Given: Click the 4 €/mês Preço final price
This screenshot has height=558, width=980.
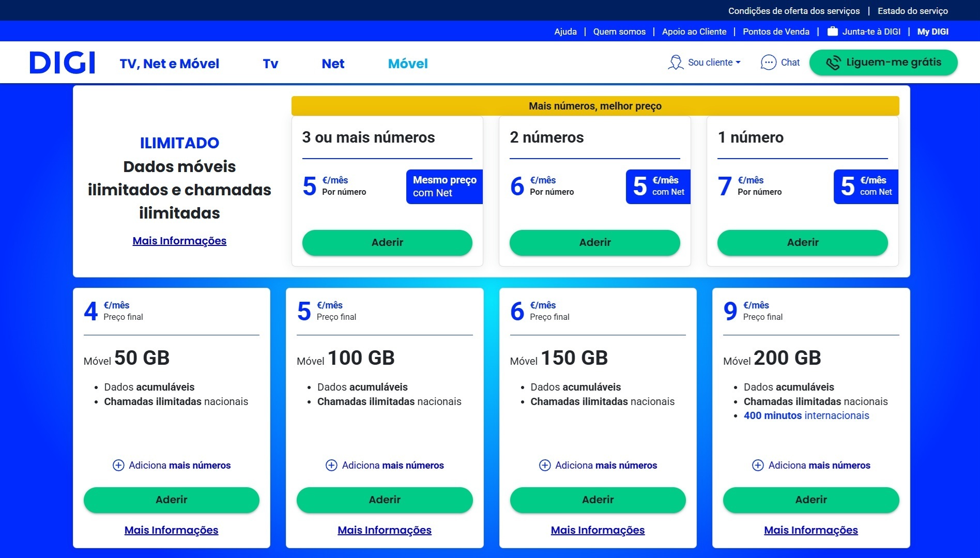Looking at the screenshot, I should [x=114, y=311].
